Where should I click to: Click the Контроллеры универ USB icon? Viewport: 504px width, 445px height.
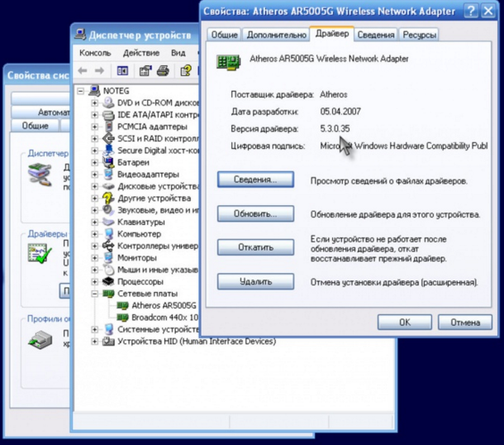point(108,246)
